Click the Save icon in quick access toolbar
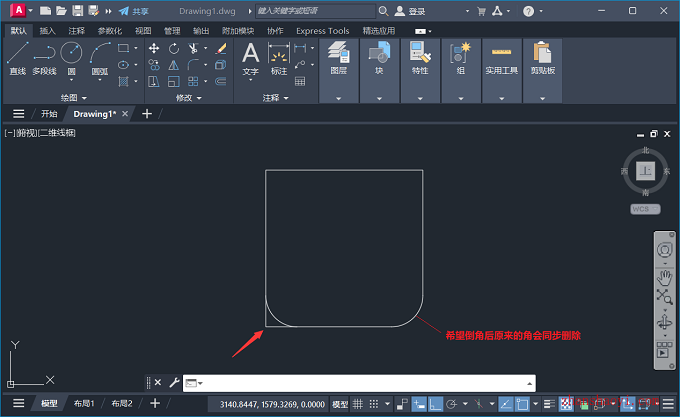The height and width of the screenshot is (417, 680). point(78,11)
